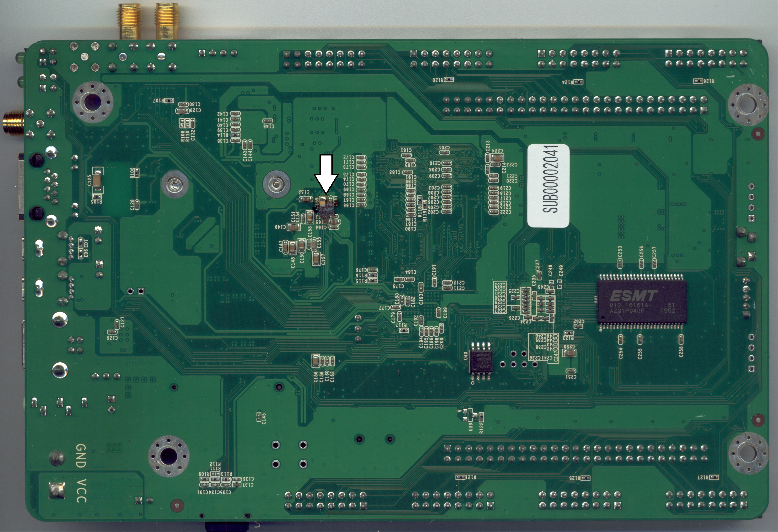
Task: Click the C125 capacitor
Action: pos(98,181)
